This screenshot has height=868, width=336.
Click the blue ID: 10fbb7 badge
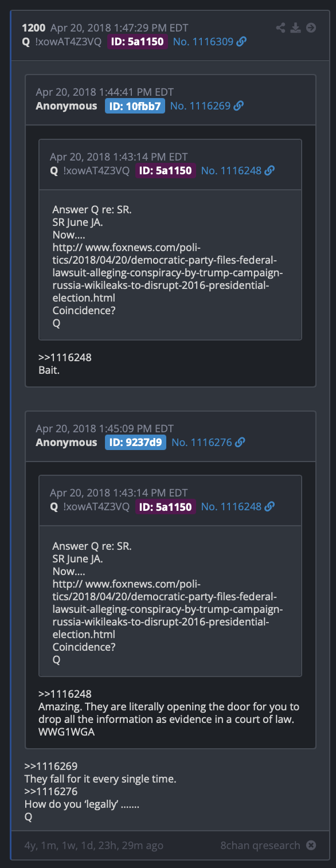(135, 106)
